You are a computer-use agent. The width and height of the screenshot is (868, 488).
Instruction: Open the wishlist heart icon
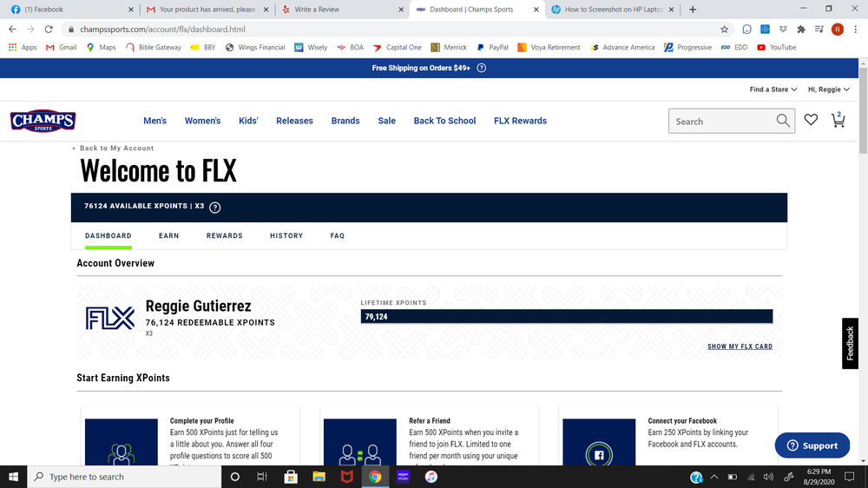[x=811, y=121]
